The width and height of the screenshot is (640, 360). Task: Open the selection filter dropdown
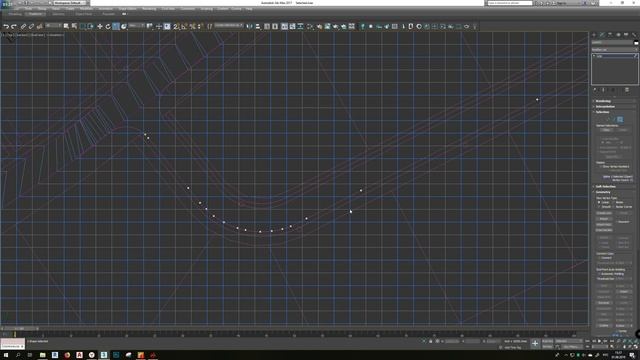(x=53, y=26)
